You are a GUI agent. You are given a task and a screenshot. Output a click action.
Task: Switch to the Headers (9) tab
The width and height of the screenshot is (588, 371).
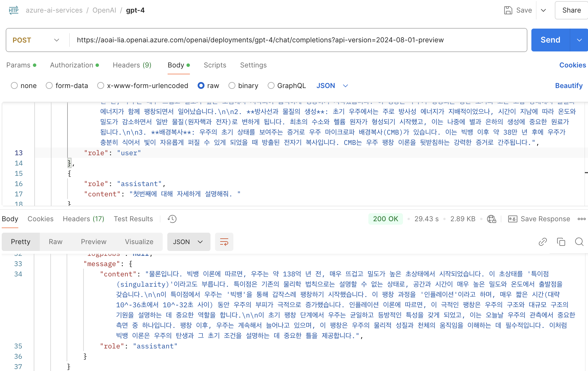coord(132,65)
